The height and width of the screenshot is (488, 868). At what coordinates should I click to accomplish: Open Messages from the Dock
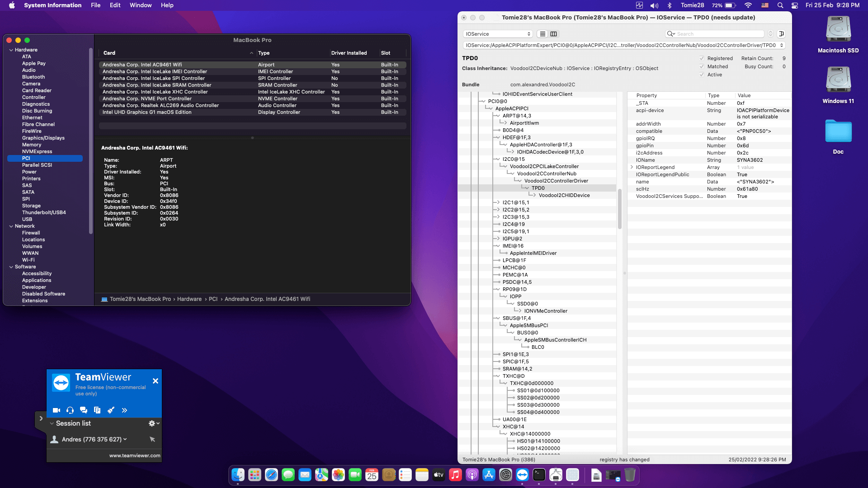click(x=288, y=475)
